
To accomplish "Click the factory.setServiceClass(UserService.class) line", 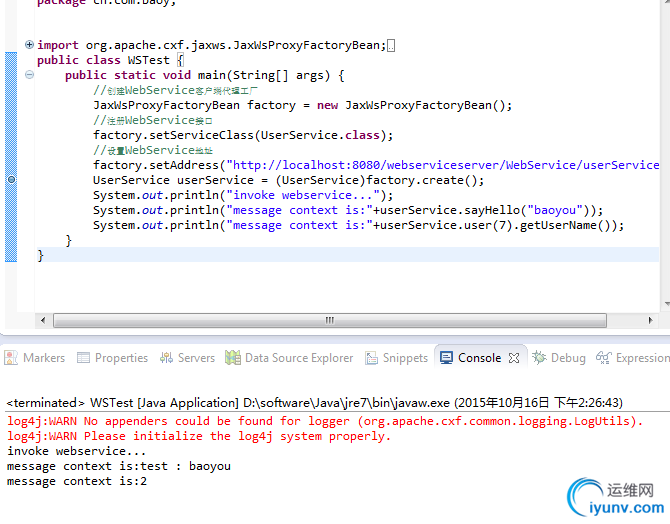I will click(x=243, y=135).
